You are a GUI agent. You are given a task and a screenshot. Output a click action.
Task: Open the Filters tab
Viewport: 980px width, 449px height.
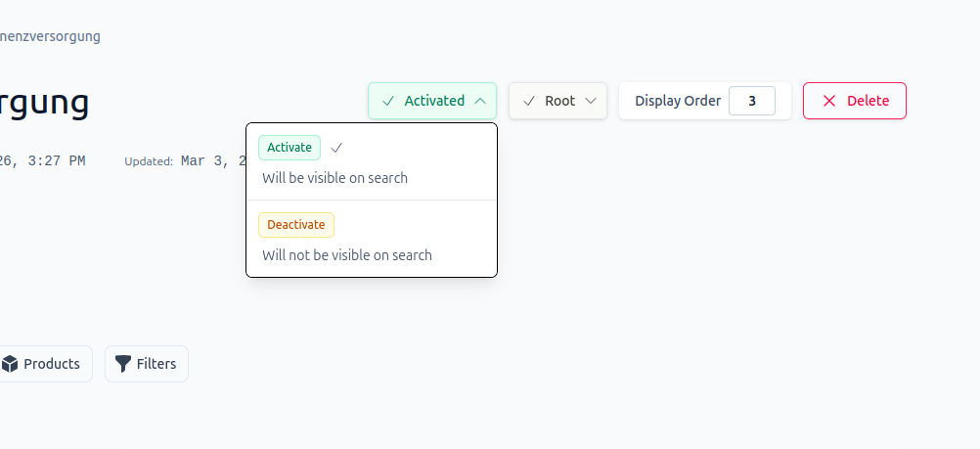(x=147, y=364)
